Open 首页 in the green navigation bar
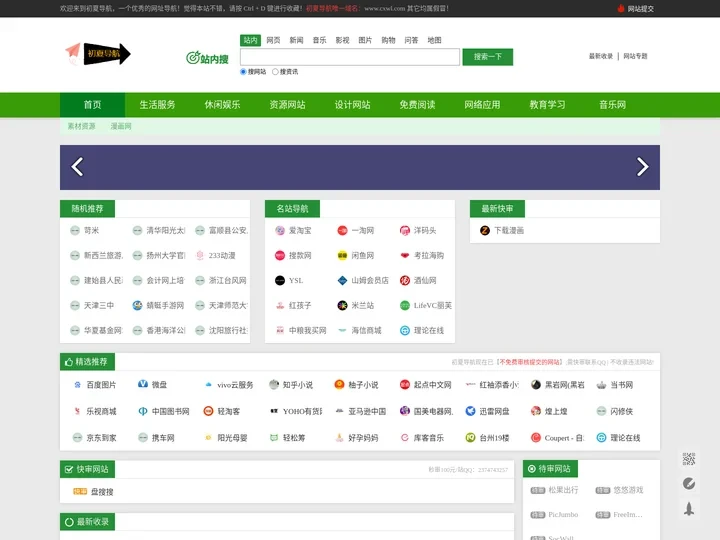The height and width of the screenshot is (540, 720). tap(92, 105)
